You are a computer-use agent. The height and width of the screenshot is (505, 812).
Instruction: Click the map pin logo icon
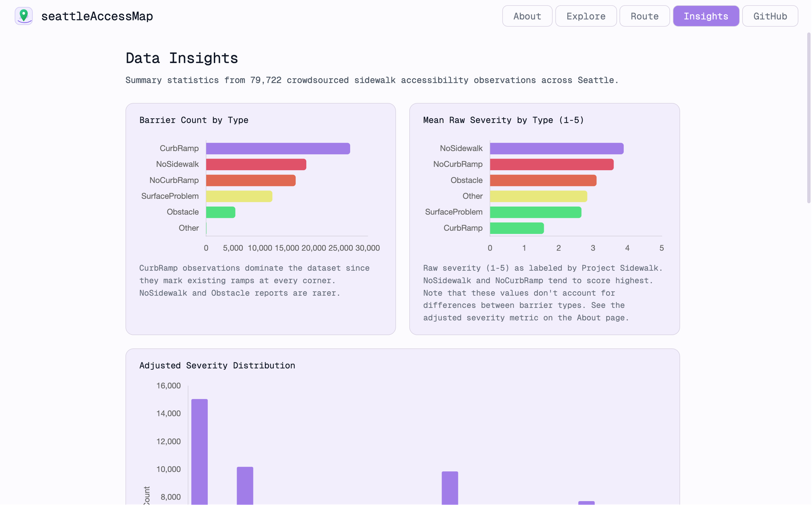pyautogui.click(x=24, y=16)
